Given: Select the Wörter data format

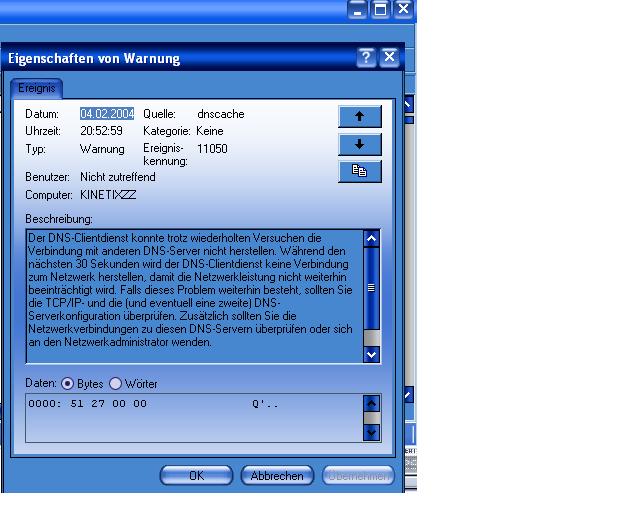Looking at the screenshot, I should click(x=116, y=383).
